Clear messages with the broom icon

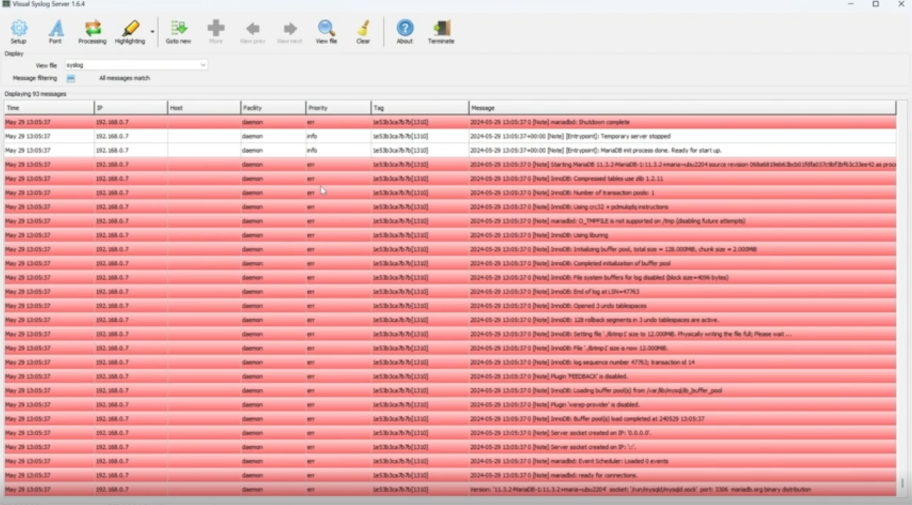coord(363,31)
